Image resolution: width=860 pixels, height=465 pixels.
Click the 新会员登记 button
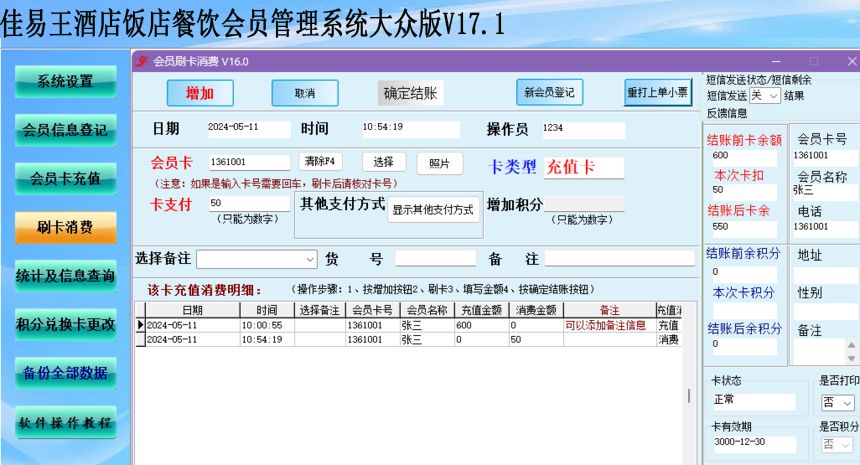click(549, 92)
